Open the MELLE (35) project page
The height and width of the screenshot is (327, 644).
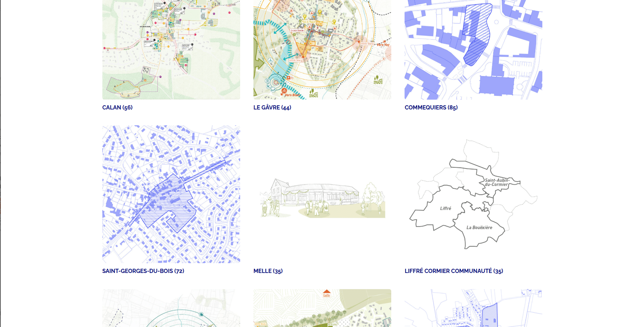[268, 271]
